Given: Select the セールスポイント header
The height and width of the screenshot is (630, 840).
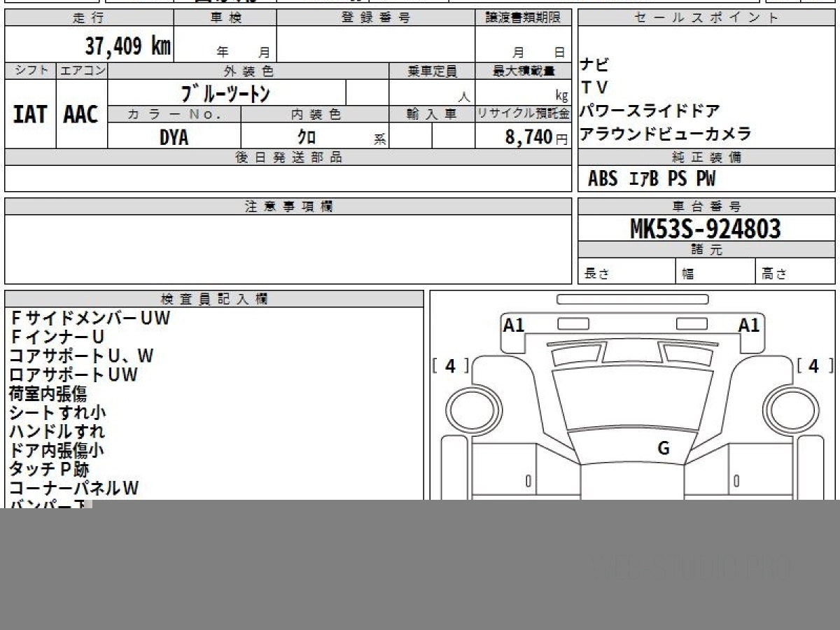Looking at the screenshot, I should (x=706, y=18).
